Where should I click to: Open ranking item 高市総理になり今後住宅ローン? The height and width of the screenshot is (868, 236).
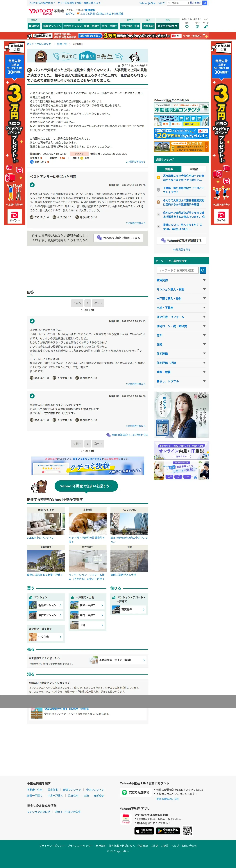[x=184, y=178]
